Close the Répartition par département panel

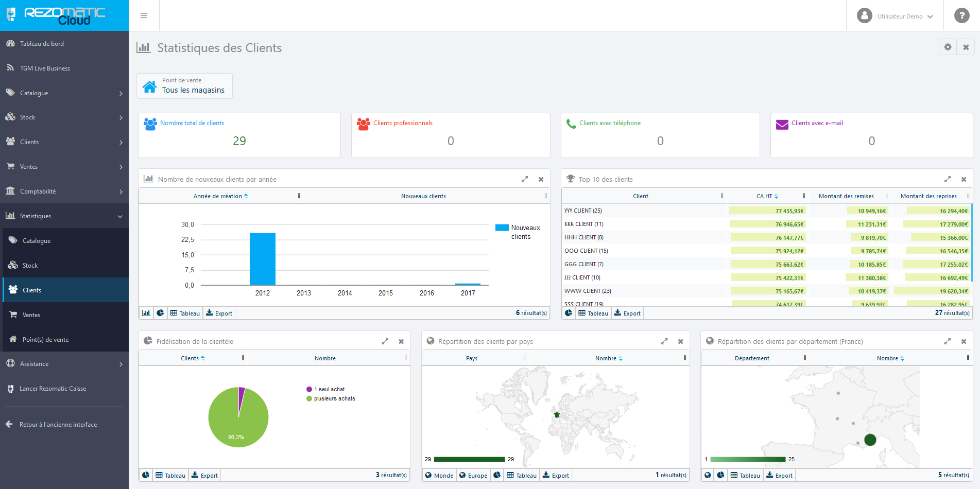point(964,341)
